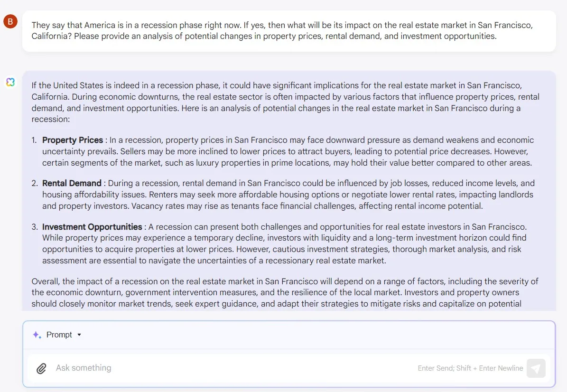
Task: Click the 'Vacancy rates may rise' sentence
Action: 307,206
